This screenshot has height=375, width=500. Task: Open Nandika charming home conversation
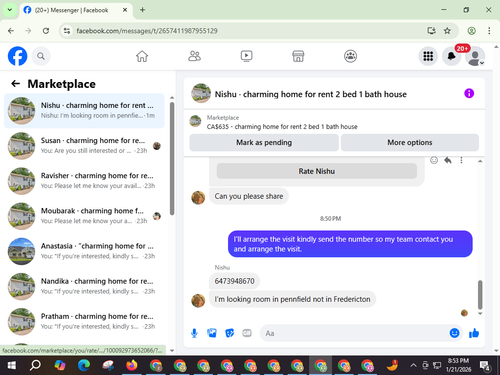pyautogui.click(x=84, y=286)
